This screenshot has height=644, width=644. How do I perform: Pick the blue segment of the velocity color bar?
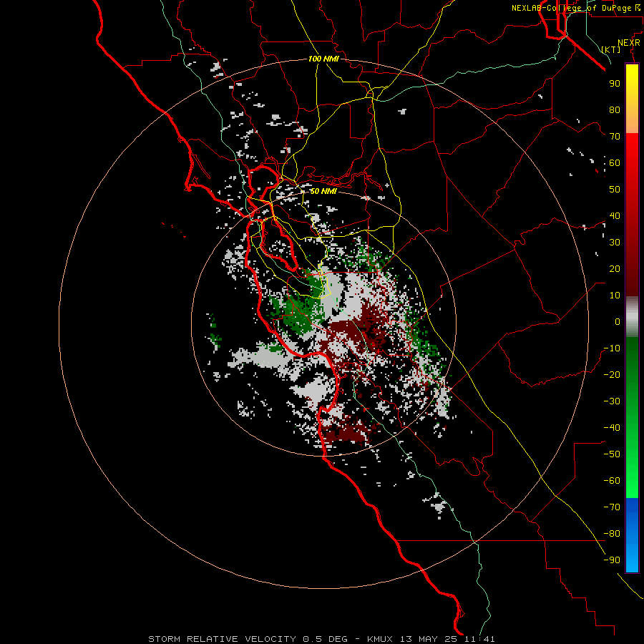(632, 535)
